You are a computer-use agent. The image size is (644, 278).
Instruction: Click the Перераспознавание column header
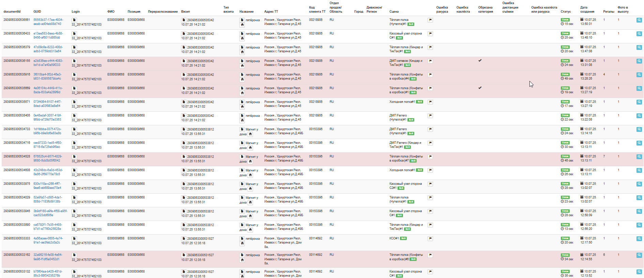click(163, 12)
